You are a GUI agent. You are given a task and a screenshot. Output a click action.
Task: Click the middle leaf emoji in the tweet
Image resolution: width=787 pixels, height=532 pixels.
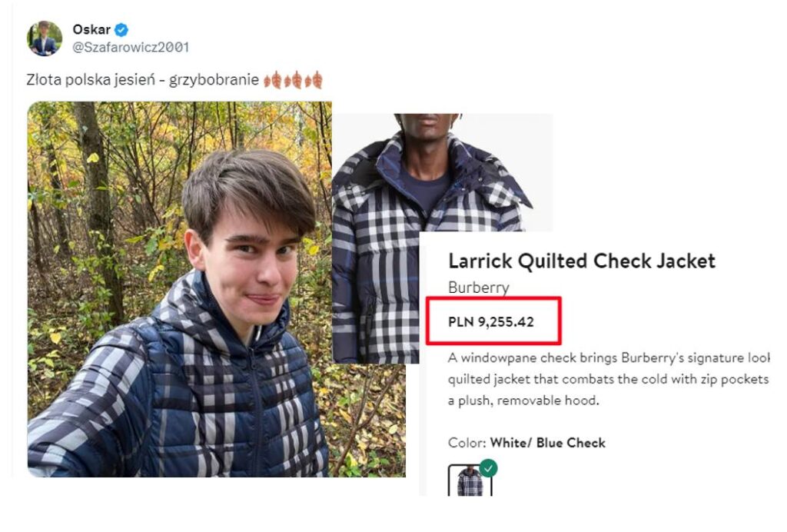point(293,80)
